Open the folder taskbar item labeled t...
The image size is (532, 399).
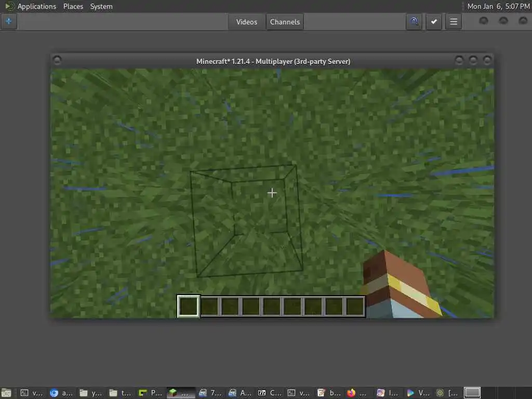tap(120, 393)
